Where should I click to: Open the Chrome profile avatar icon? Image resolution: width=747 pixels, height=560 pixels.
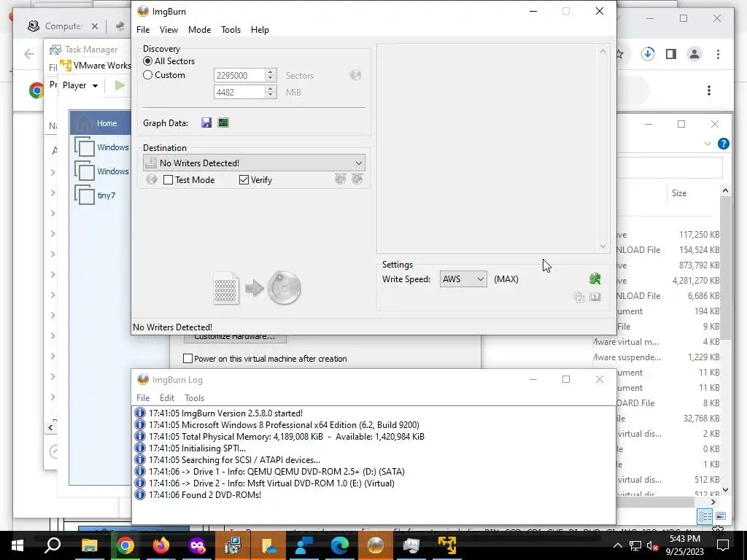click(694, 54)
